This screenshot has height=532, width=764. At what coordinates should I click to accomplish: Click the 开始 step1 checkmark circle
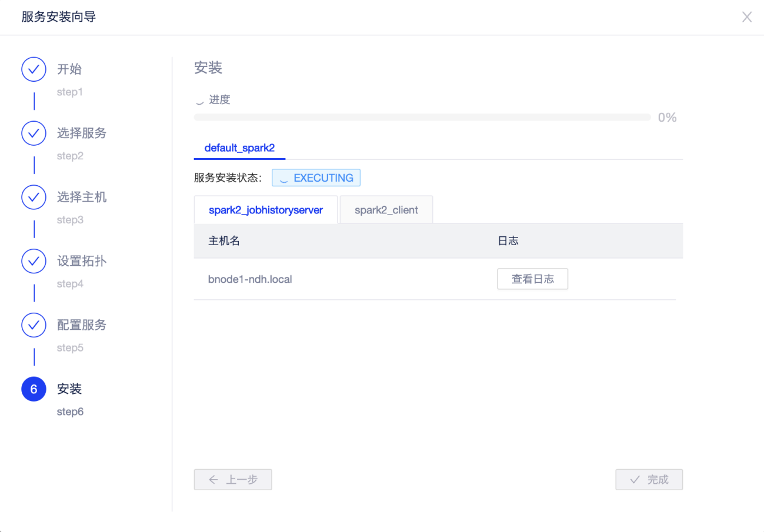[x=34, y=69]
